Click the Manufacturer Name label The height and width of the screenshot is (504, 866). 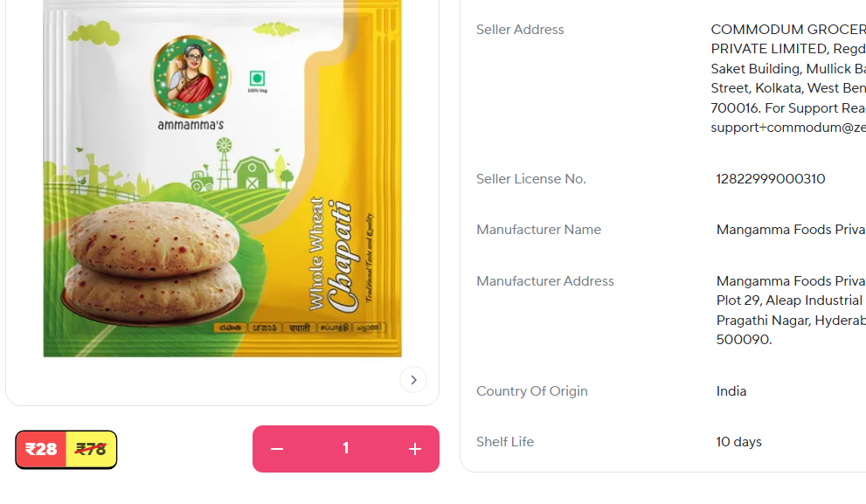coord(538,230)
